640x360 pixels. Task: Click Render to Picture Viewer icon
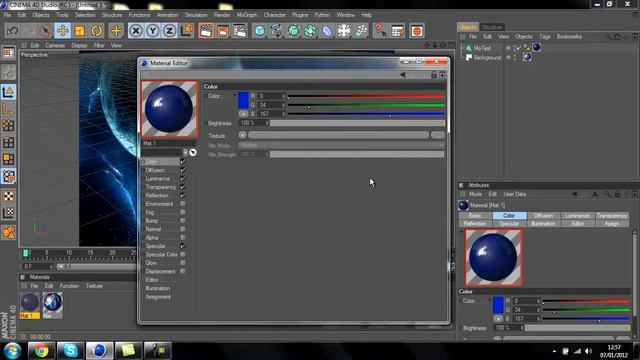[223, 31]
